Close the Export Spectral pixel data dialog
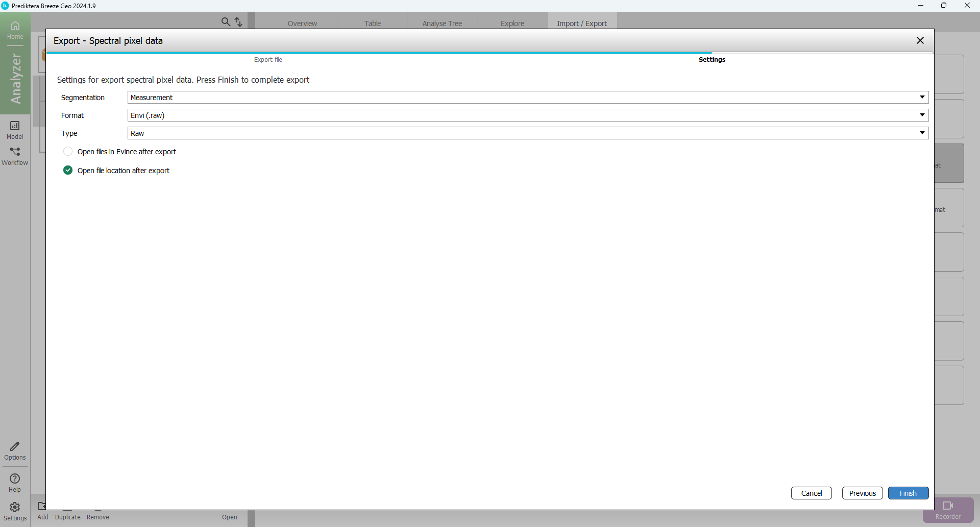Viewport: 980px width, 527px height. (920, 41)
